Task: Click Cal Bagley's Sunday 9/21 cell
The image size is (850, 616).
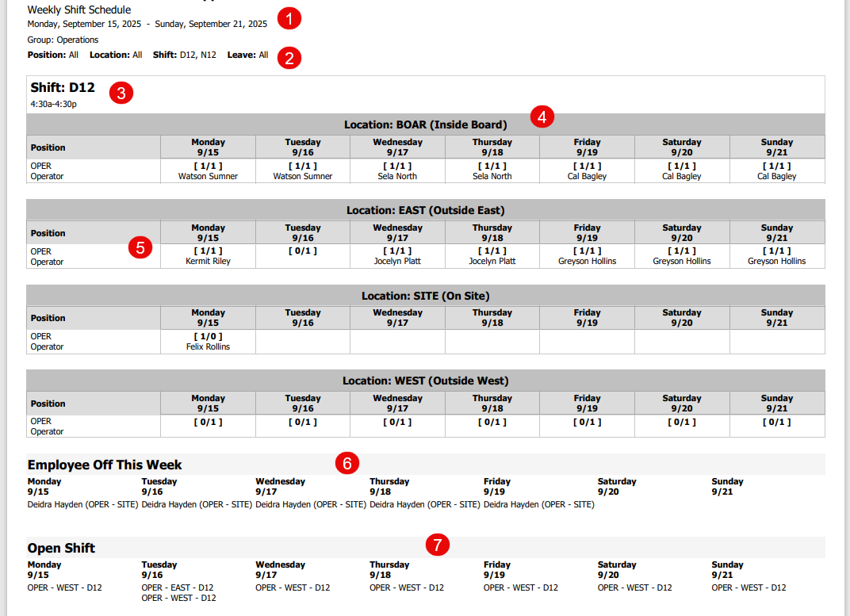Action: coord(777,171)
